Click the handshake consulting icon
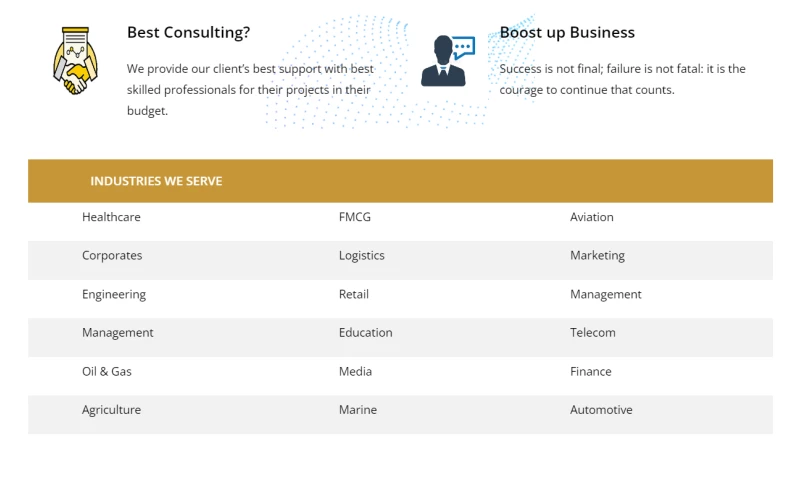800x480 pixels. [x=75, y=61]
